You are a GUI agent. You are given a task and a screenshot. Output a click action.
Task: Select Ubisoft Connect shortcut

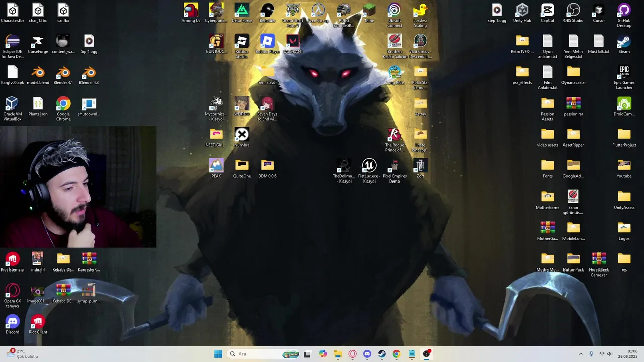click(x=394, y=15)
